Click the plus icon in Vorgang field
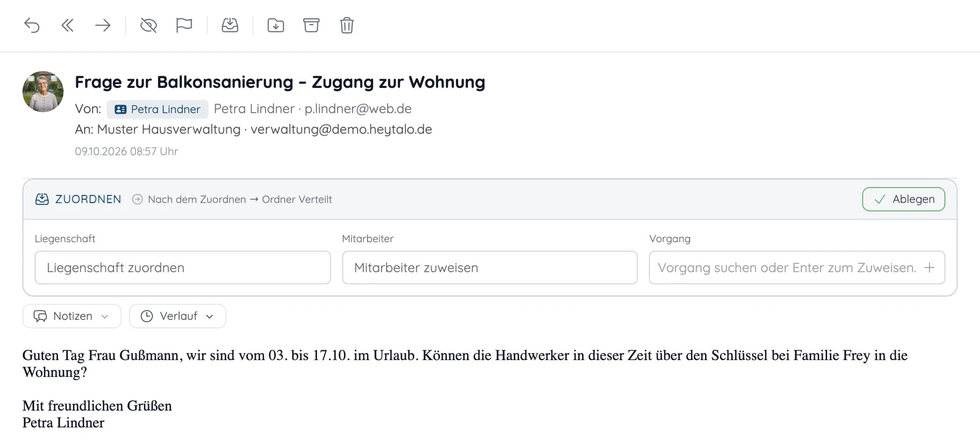Screen dimensions: 980x448 [x=930, y=267]
